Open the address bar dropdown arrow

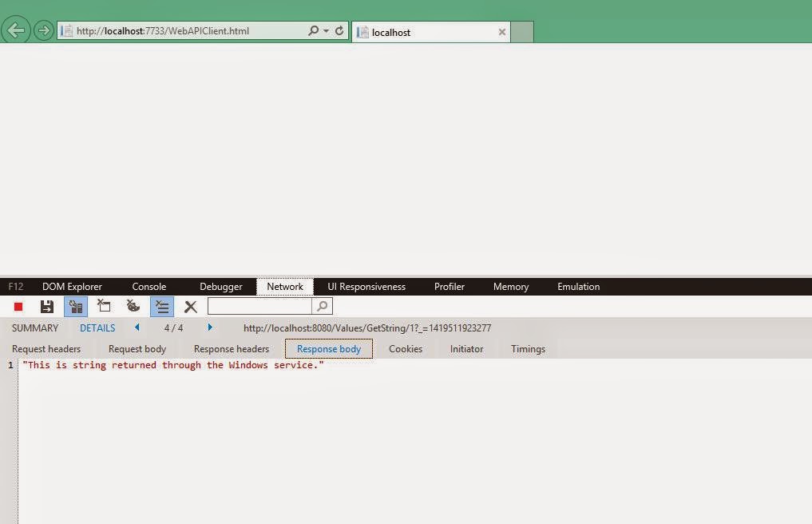[327, 30]
